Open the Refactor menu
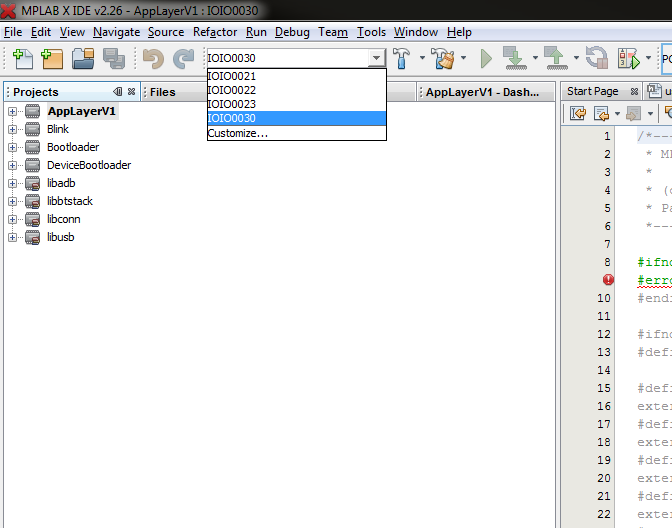The height and width of the screenshot is (528, 672). (215, 32)
